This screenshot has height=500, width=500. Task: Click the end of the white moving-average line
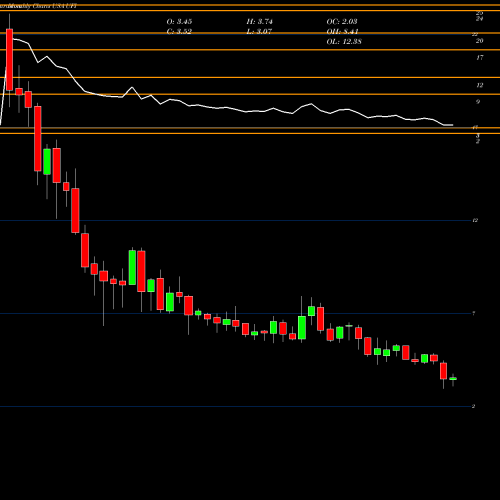[452, 125]
